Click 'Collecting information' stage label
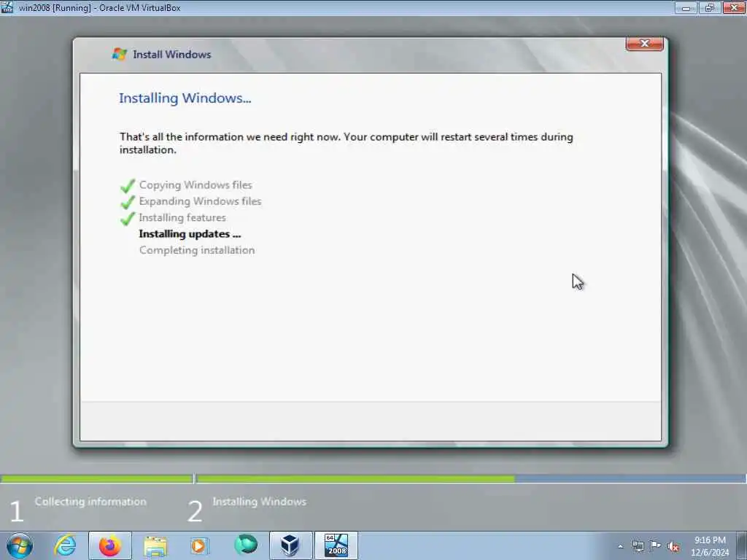Viewport: 747px width, 560px height. coord(90,502)
